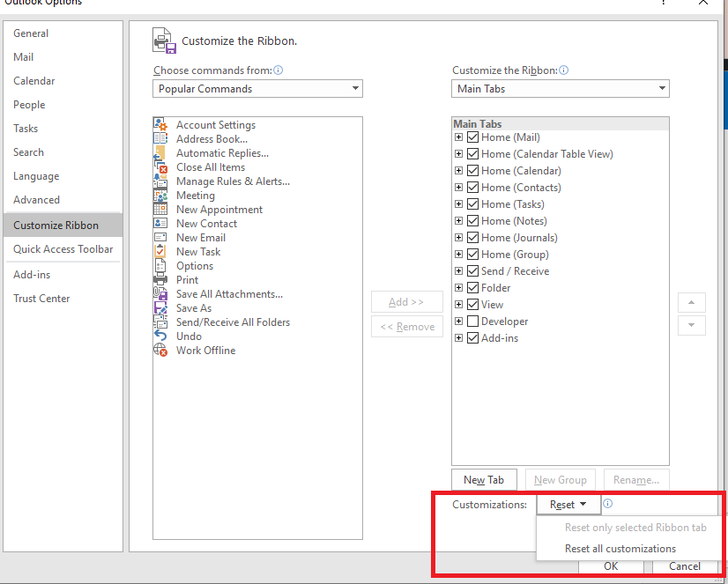Select the New Contact card icon
The height and width of the screenshot is (584, 728).
160,223
